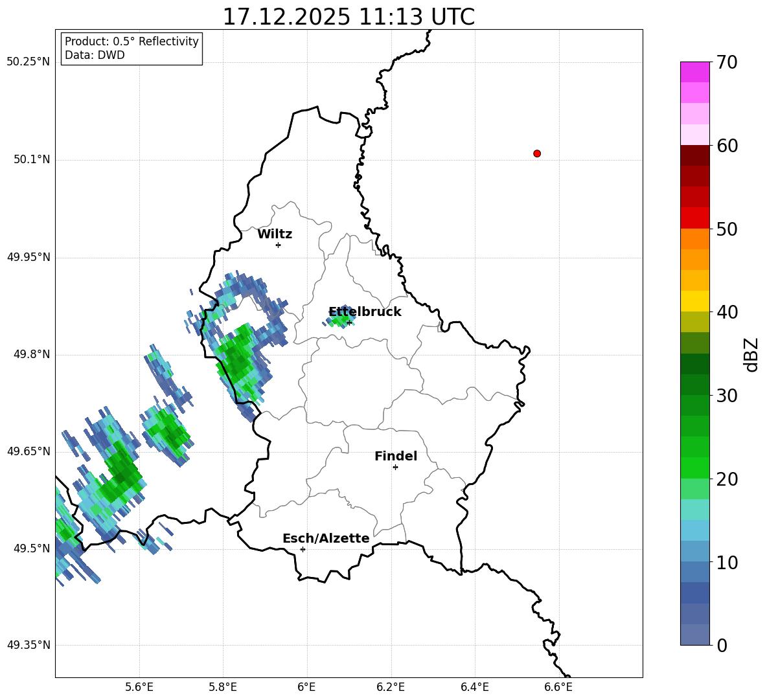The width and height of the screenshot is (767, 700).
Task: Click the Ettelbruck city label
Action: [365, 312]
